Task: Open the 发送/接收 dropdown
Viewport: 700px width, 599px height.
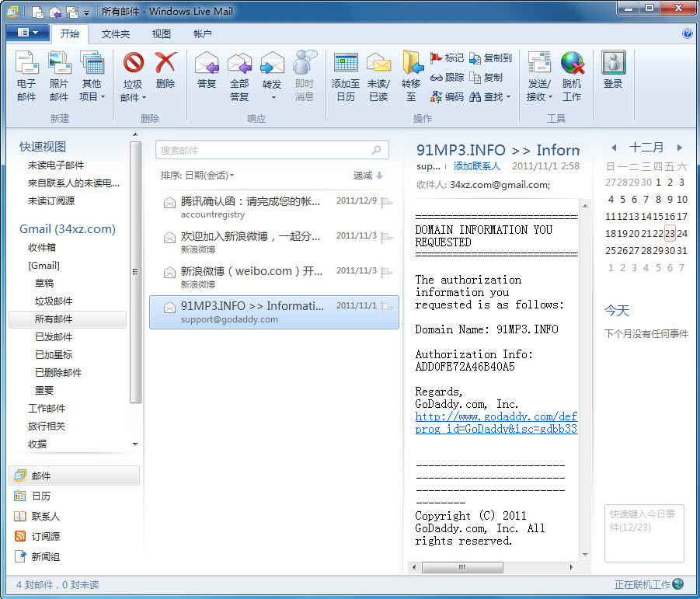Action: 539,76
